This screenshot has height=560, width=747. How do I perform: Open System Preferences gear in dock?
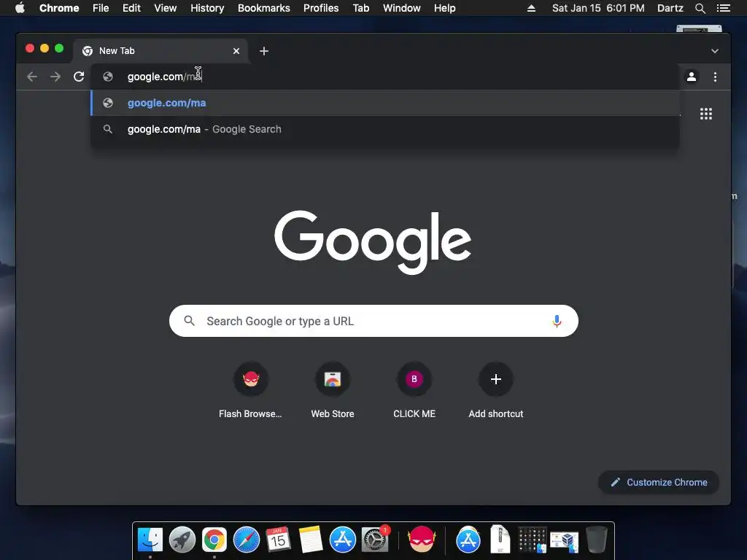click(375, 540)
